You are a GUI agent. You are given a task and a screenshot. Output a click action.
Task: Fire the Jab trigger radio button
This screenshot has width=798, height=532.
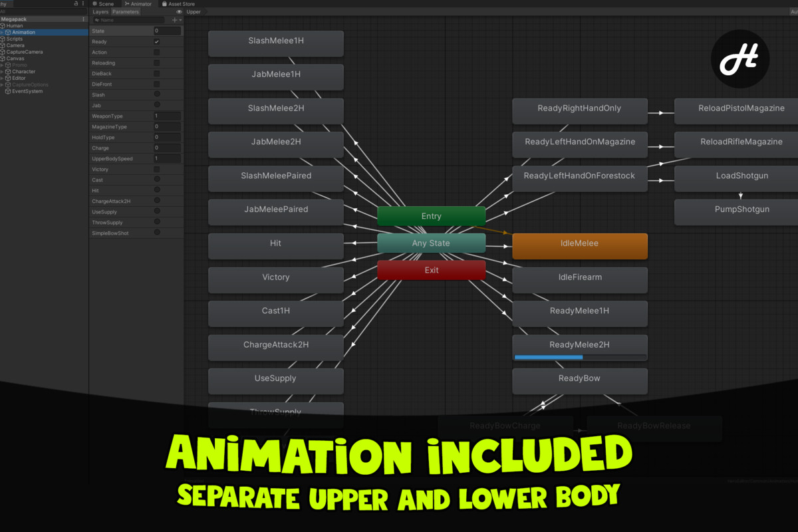pyautogui.click(x=157, y=105)
